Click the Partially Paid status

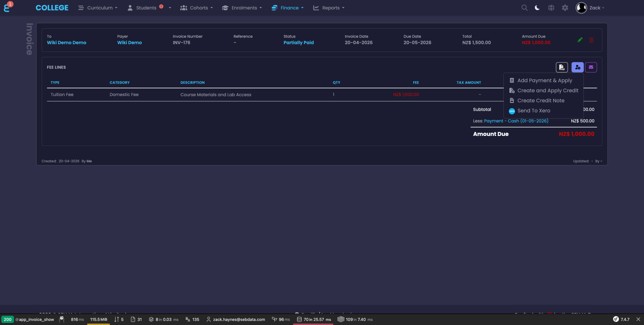click(299, 42)
